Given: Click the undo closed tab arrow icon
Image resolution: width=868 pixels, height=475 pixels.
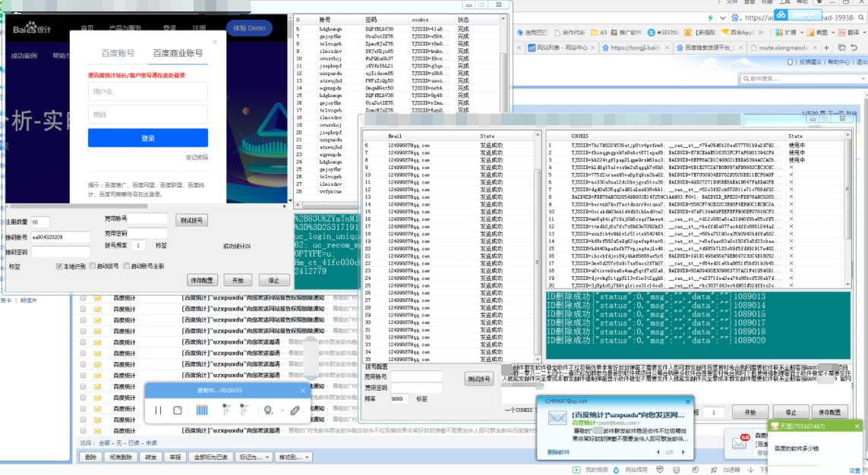Looking at the screenshot, I should [854, 48].
